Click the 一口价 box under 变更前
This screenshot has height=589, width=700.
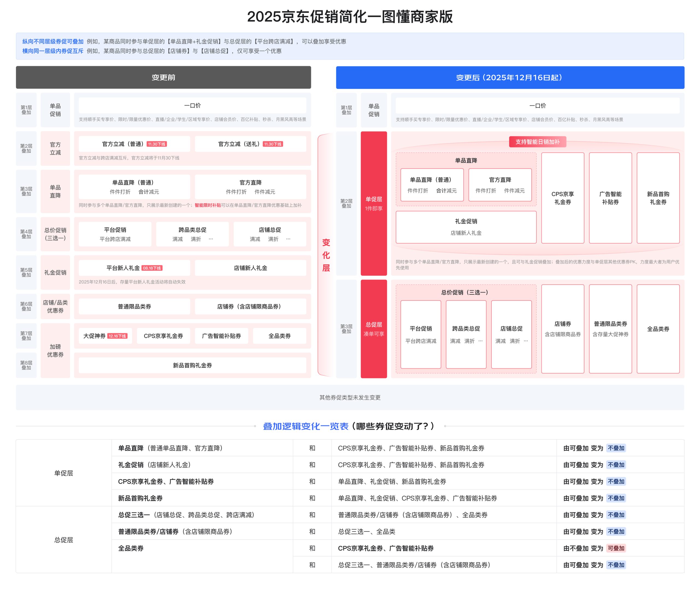pyautogui.click(x=192, y=105)
